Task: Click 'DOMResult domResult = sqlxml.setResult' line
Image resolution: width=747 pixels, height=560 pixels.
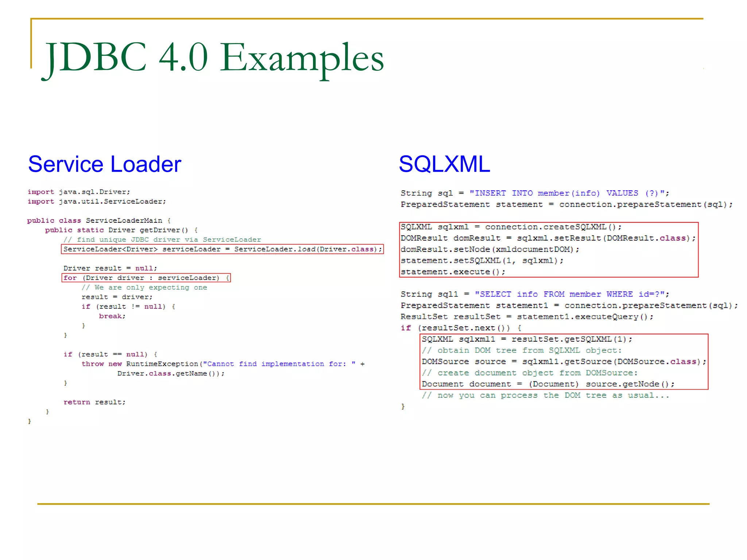Action: (x=549, y=238)
